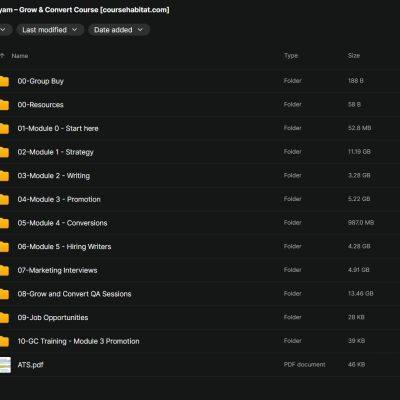Screen dimensions: 400x400
Task: Click folder icon for 05-Module 4 - Conversions
Action: click(4, 223)
